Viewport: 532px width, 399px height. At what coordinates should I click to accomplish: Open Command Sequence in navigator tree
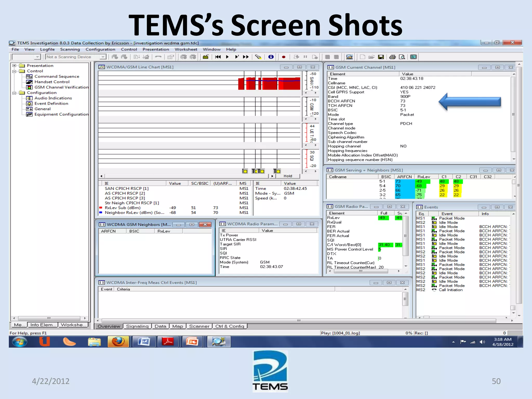tap(57, 76)
